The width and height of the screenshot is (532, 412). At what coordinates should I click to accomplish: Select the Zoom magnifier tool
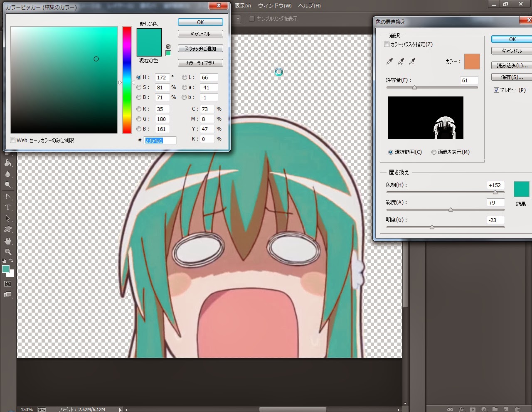point(7,252)
